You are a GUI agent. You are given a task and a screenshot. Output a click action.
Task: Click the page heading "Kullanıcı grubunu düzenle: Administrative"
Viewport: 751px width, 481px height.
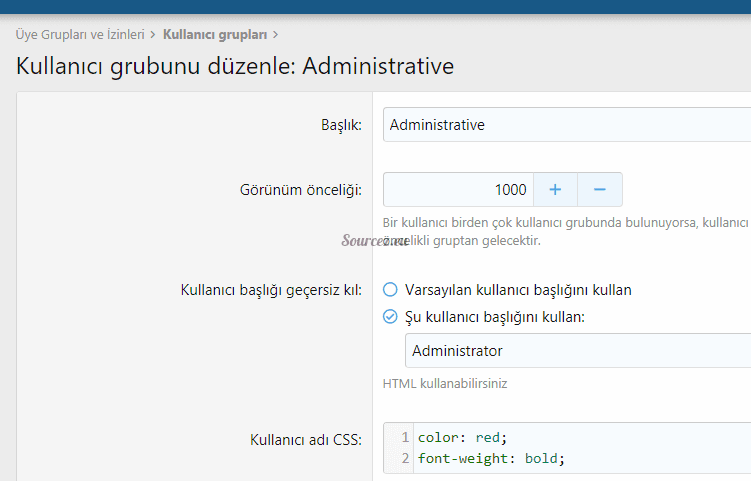point(235,67)
